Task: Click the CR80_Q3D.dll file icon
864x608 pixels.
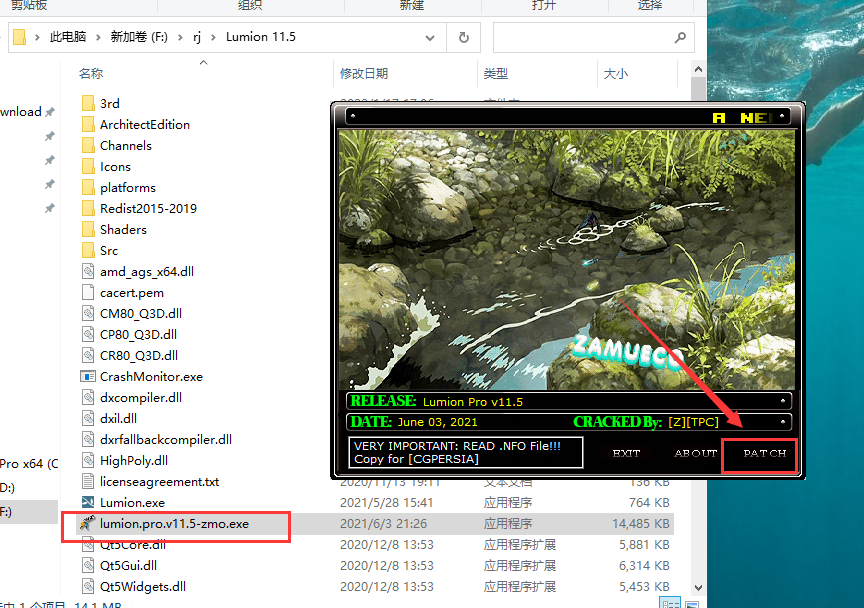Action: (x=88, y=355)
